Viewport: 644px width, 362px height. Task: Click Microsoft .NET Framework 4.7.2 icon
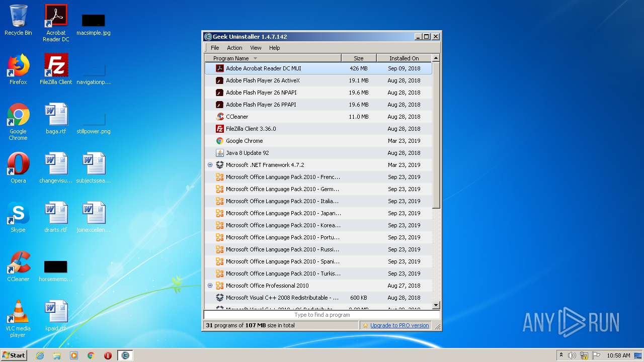coord(219,165)
